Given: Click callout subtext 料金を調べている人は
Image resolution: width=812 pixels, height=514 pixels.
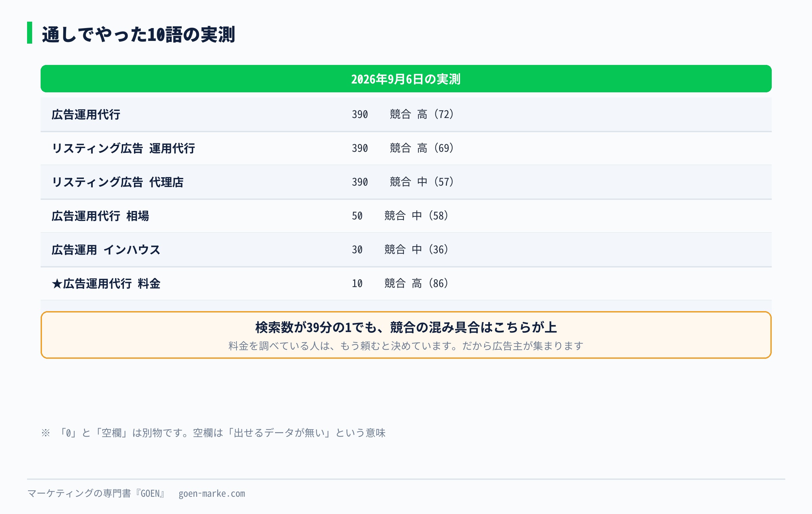Looking at the screenshot, I should (x=406, y=346).
